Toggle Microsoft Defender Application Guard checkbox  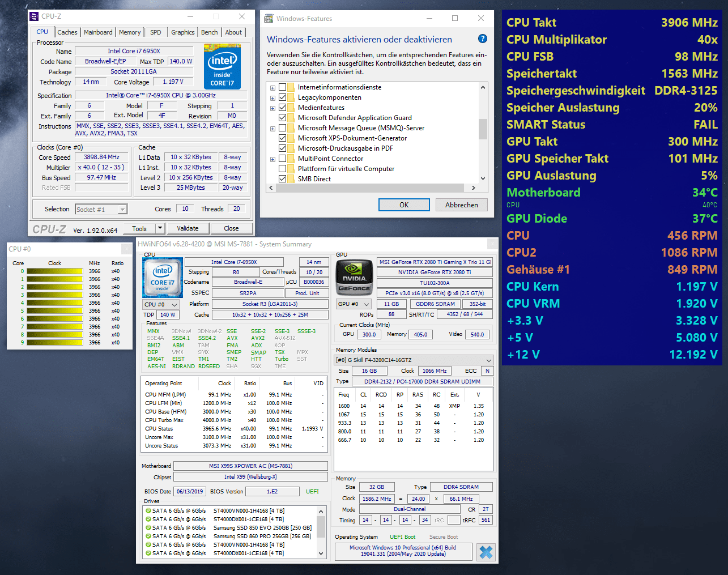click(x=282, y=118)
